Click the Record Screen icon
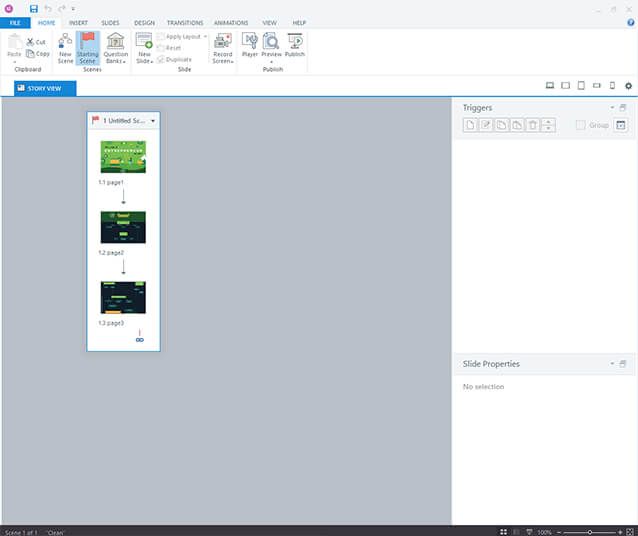Screen dimensions: 638x536 pyautogui.click(x=223, y=41)
